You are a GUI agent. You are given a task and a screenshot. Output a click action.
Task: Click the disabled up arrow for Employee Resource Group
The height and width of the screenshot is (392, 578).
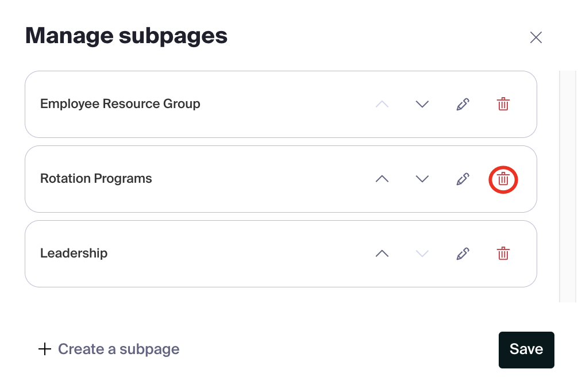(x=382, y=104)
